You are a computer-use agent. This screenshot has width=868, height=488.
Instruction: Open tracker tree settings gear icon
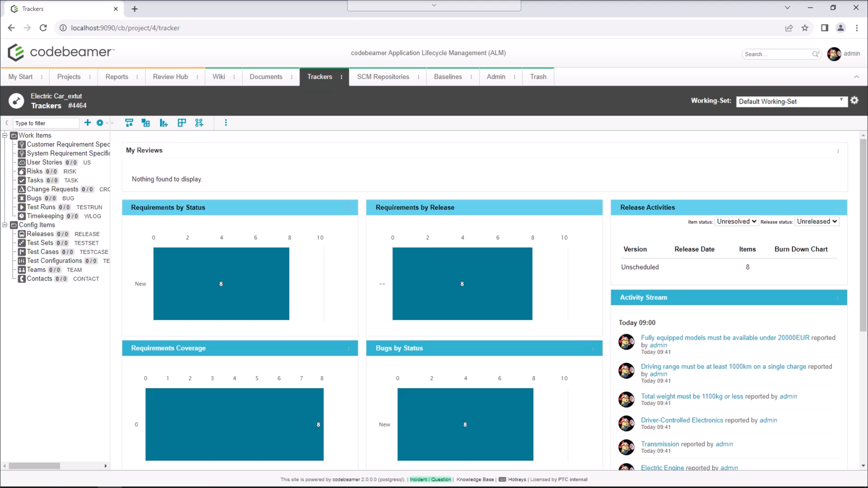(100, 123)
